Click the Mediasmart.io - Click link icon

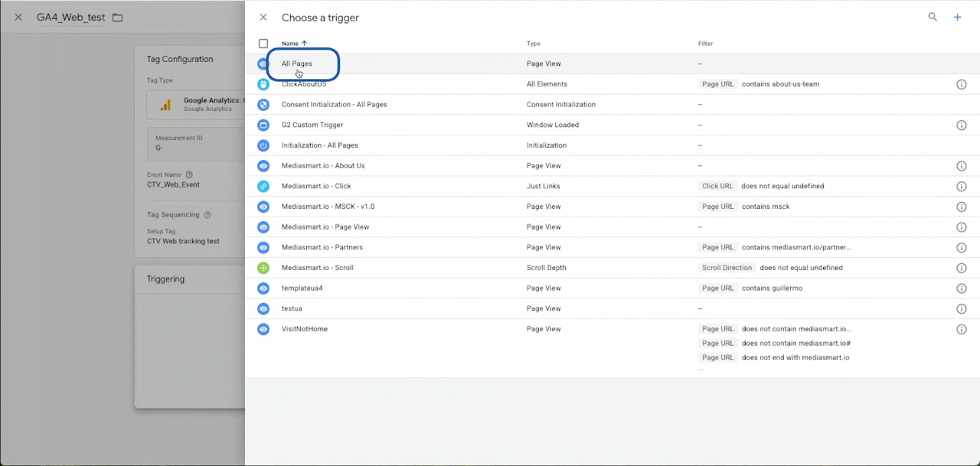[x=263, y=186]
